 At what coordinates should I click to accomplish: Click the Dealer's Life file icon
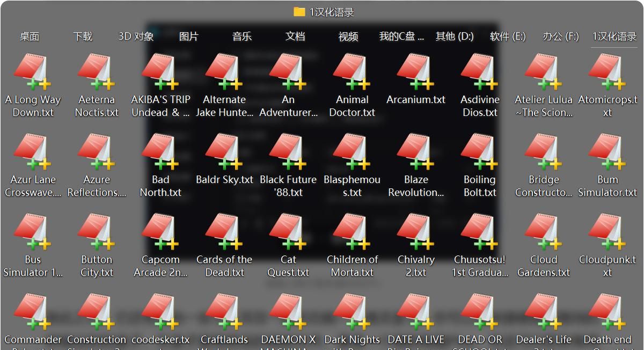point(544,311)
